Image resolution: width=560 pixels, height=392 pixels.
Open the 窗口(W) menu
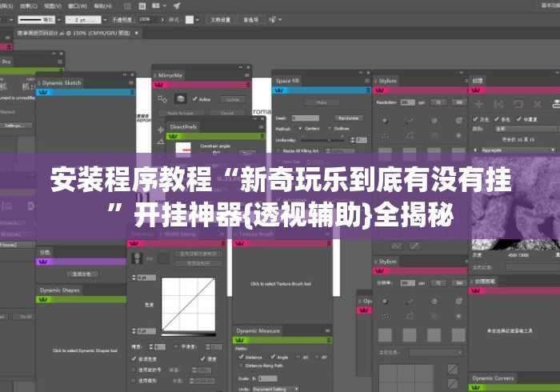78,6
